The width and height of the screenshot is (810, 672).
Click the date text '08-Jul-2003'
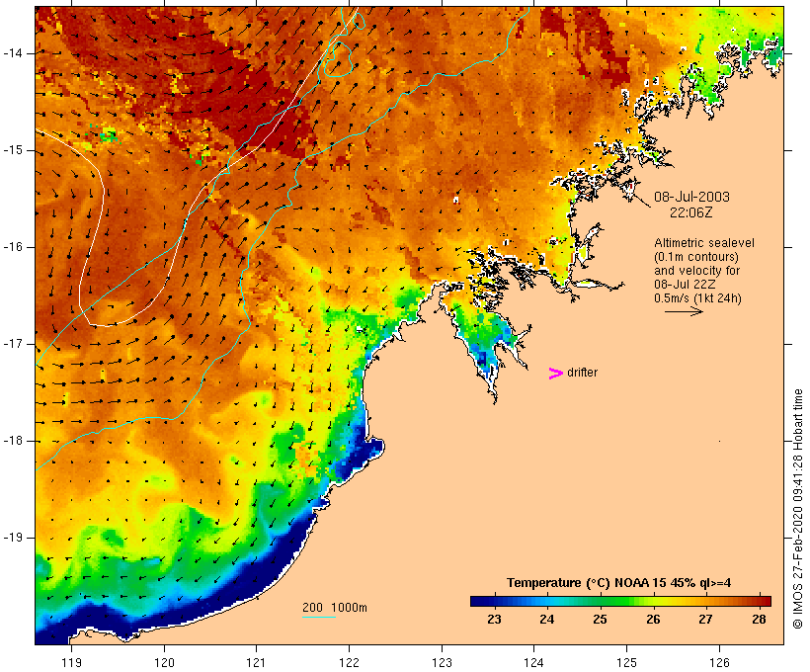(x=691, y=197)
